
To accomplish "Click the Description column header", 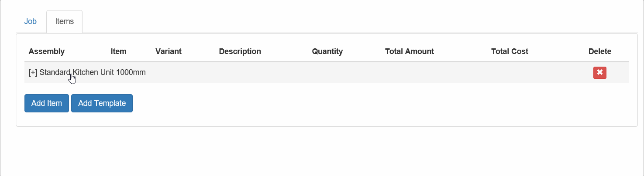I will point(240,51).
